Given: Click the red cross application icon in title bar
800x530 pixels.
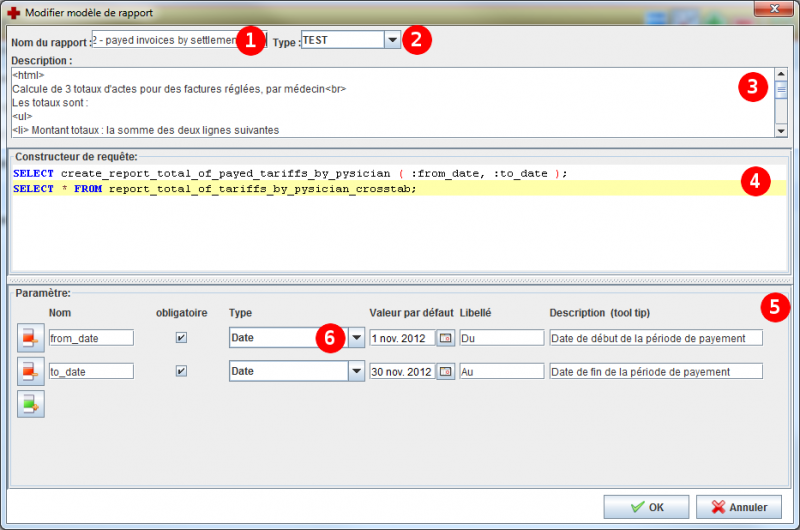Looking at the screenshot, I should (13, 14).
